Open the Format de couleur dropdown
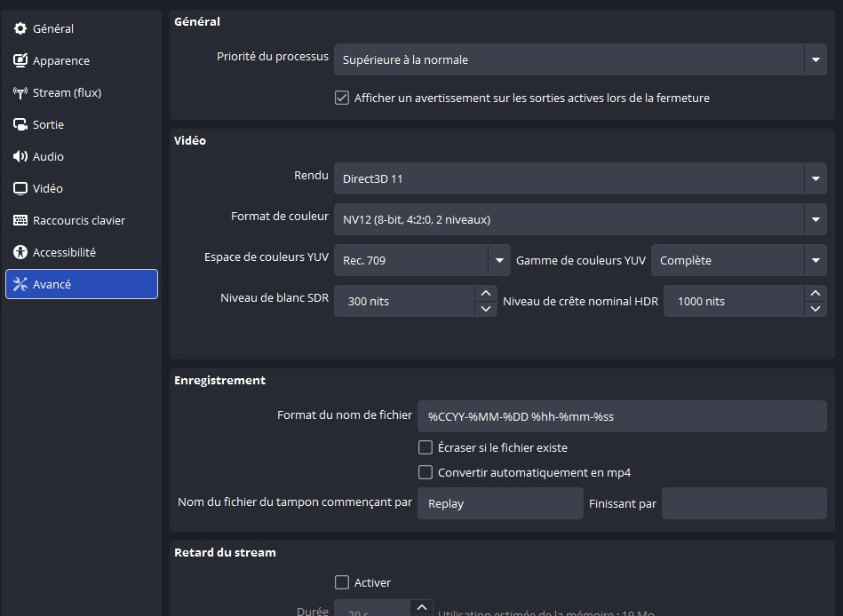Screen dimensions: 843x616 580,219
